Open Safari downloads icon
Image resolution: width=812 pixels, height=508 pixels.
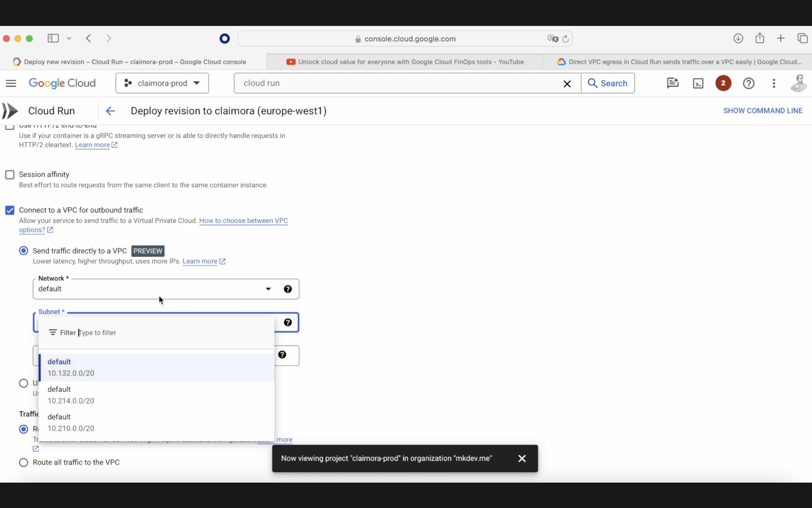738,39
